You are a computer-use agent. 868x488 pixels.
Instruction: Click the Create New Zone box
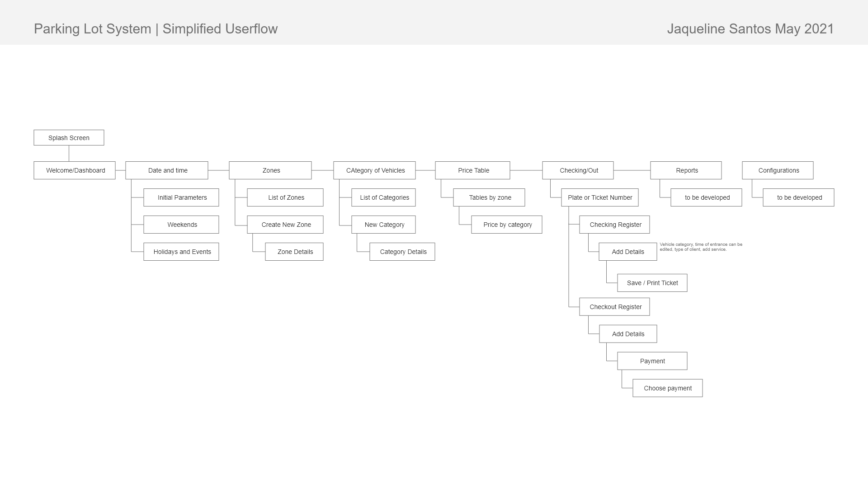pos(285,225)
